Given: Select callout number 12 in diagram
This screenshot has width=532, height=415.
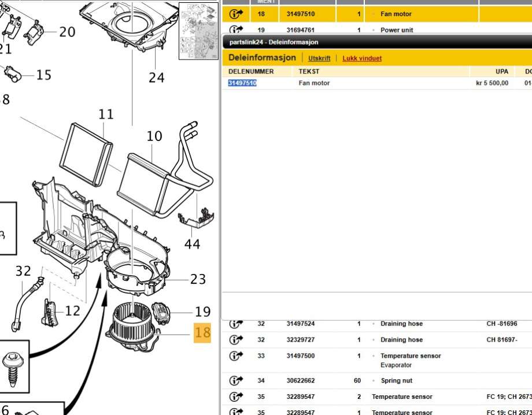Looking at the screenshot, I should click(x=72, y=311).
